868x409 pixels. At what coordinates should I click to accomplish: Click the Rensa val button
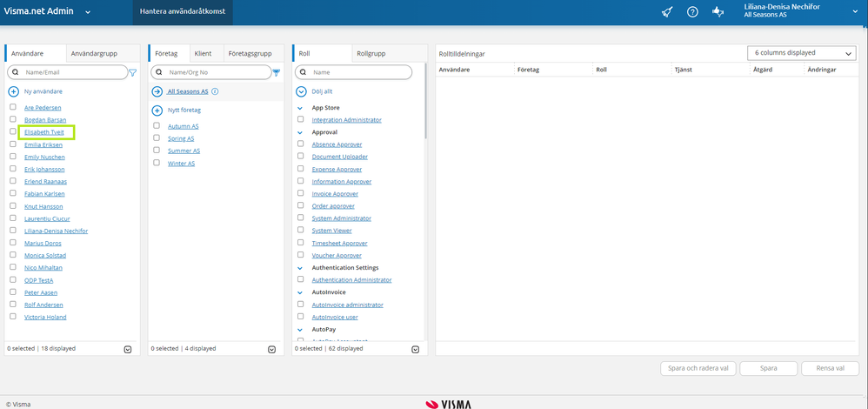[x=830, y=368]
